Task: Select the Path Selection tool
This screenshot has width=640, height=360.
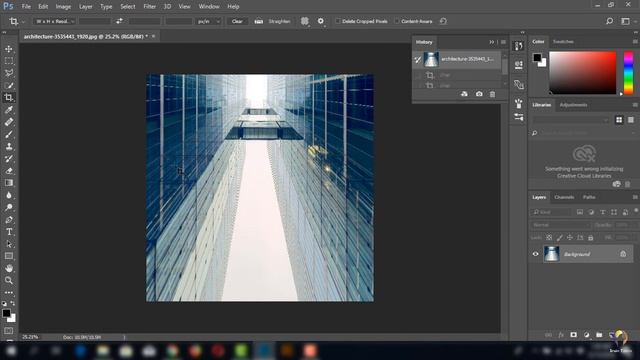Action: click(x=9, y=244)
